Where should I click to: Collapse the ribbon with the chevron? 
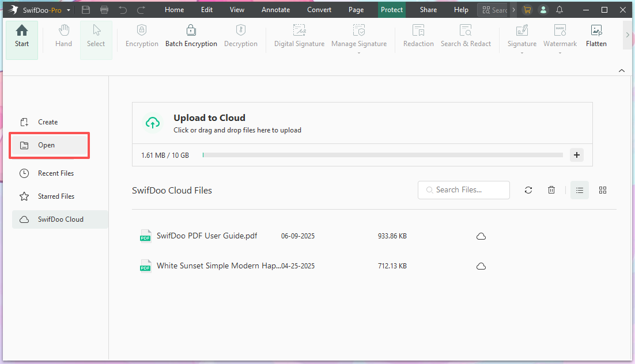[622, 70]
